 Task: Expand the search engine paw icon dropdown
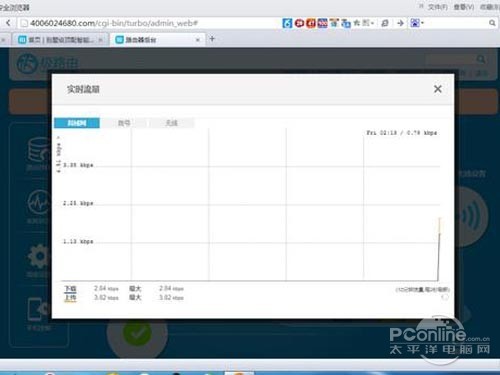click(x=417, y=23)
